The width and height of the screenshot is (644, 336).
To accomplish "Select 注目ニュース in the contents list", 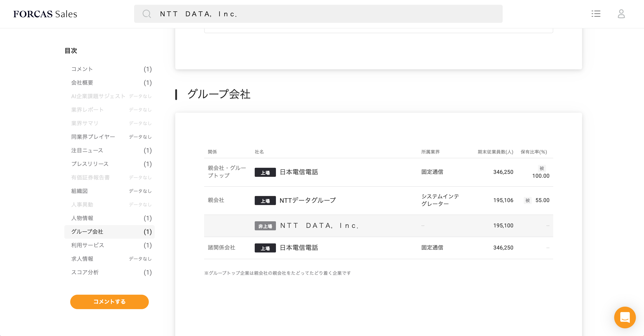I will click(x=87, y=150).
